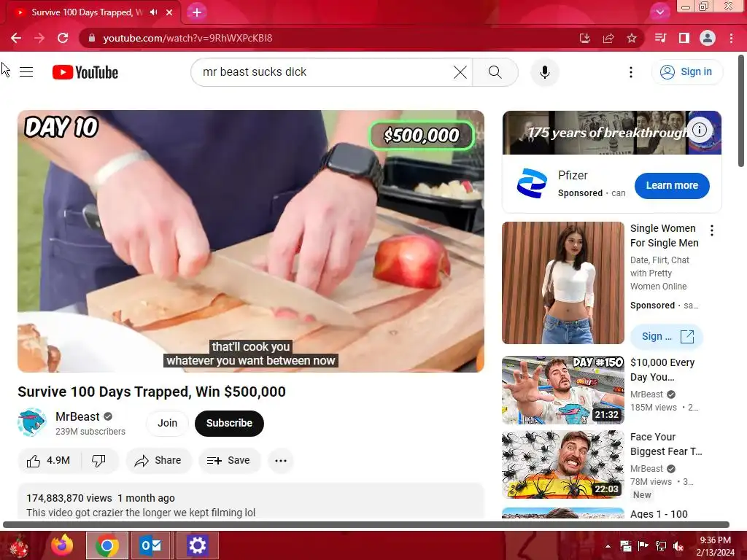Subscribe to MrBeast

pos(229,424)
